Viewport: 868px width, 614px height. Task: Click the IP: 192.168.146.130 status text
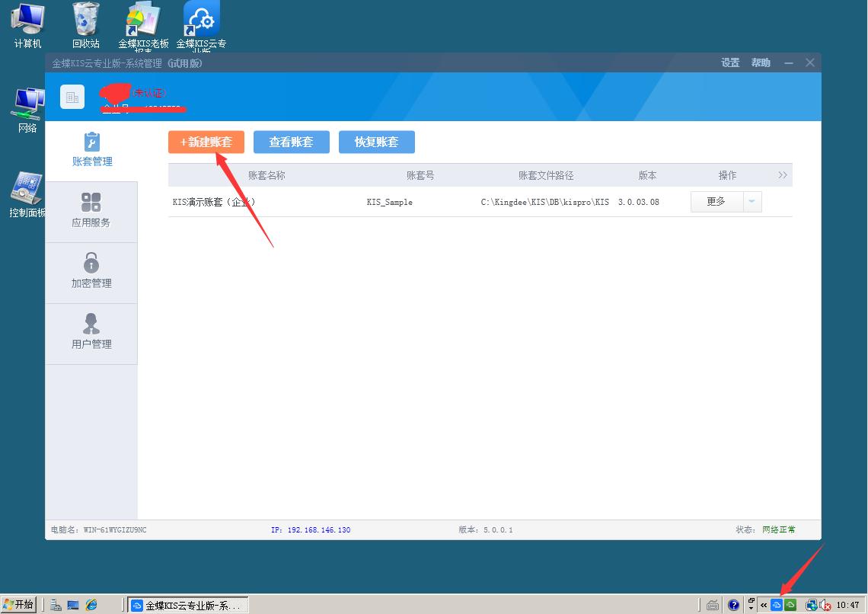pyautogui.click(x=311, y=530)
